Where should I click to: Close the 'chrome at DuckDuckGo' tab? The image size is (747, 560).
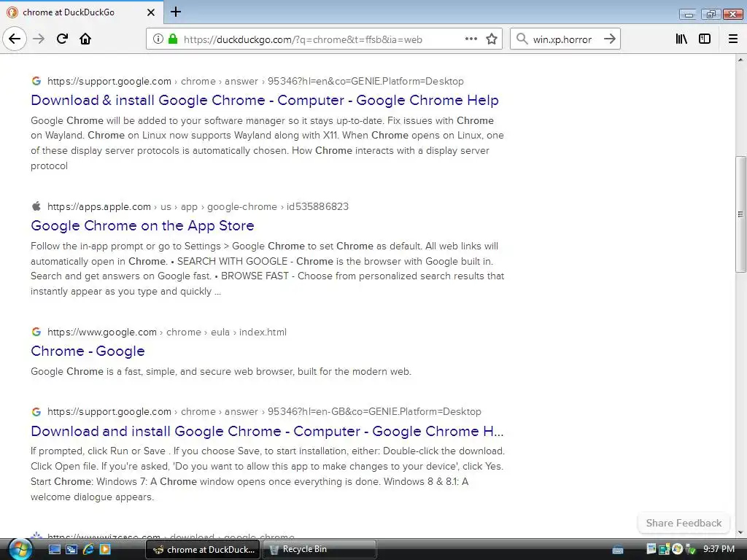150,12
